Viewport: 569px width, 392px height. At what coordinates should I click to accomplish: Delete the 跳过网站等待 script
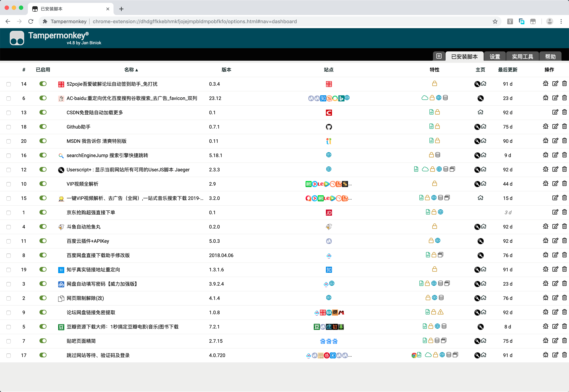point(564,355)
